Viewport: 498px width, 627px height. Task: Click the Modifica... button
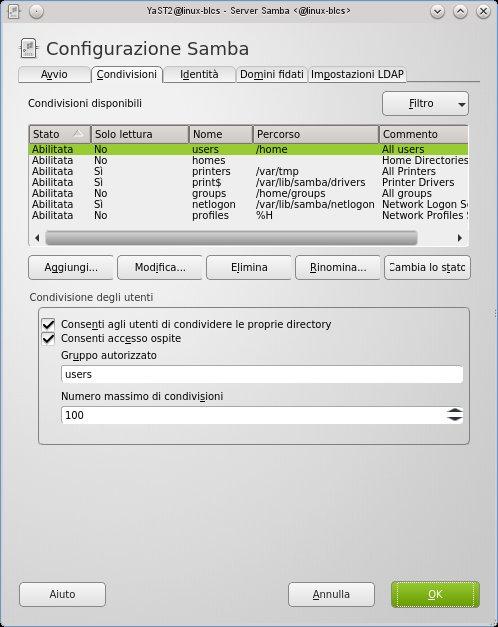coord(160,268)
